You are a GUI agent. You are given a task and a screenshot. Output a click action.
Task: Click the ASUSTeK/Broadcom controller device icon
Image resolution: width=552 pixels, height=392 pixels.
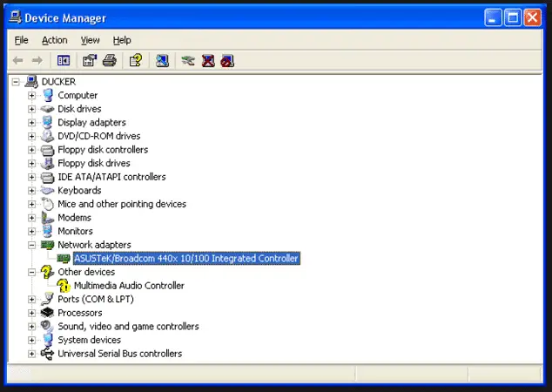pyautogui.click(x=64, y=259)
